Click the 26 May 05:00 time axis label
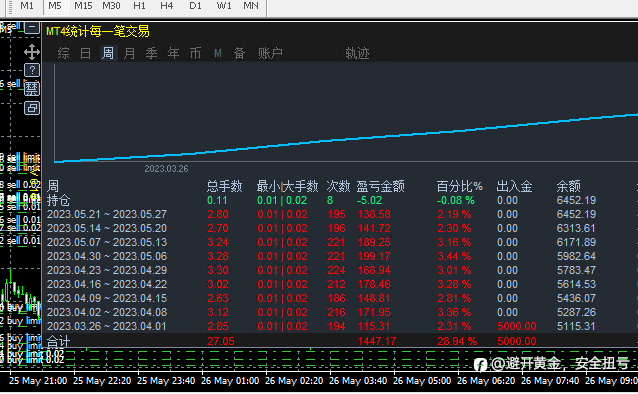Image resolution: width=638 pixels, height=394 pixels. [422, 381]
